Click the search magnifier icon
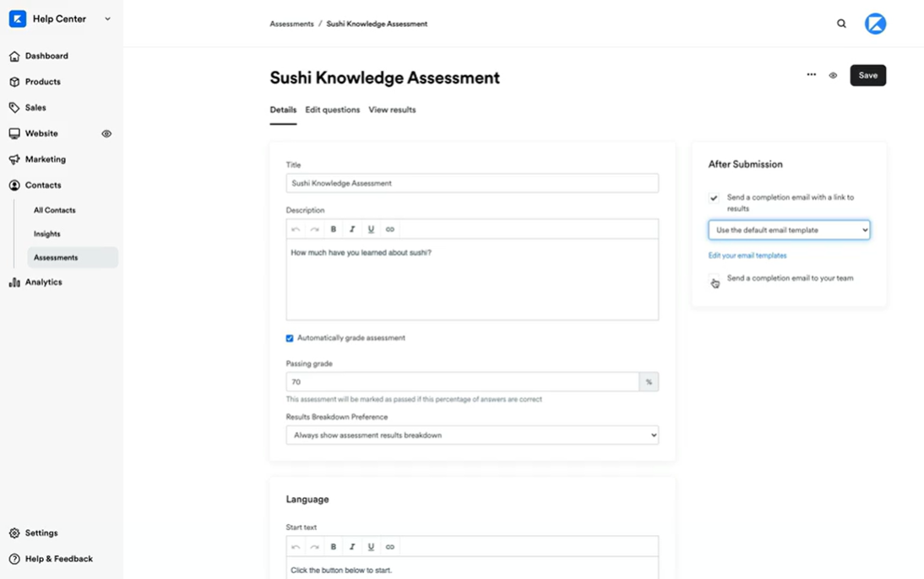Viewport: 924px width, 579px height. 841,24
